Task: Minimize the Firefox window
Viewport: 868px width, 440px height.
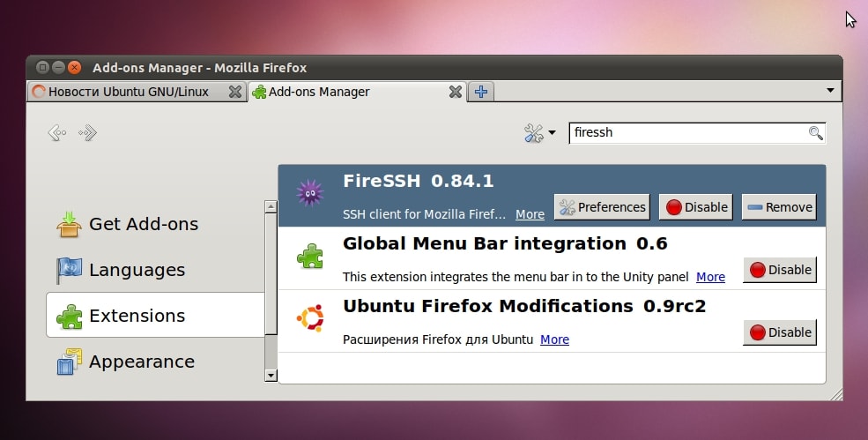Action: pyautogui.click(x=58, y=68)
